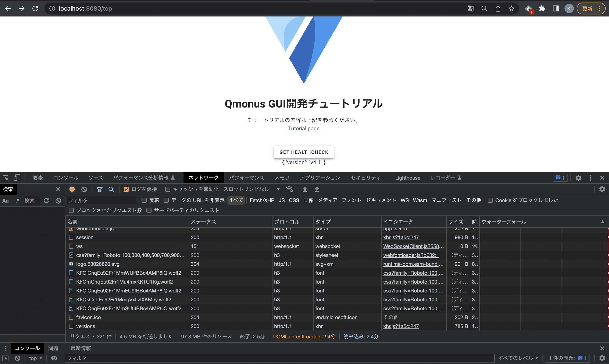
Task: Filter requests by Fetch/XHR
Action: tap(262, 200)
